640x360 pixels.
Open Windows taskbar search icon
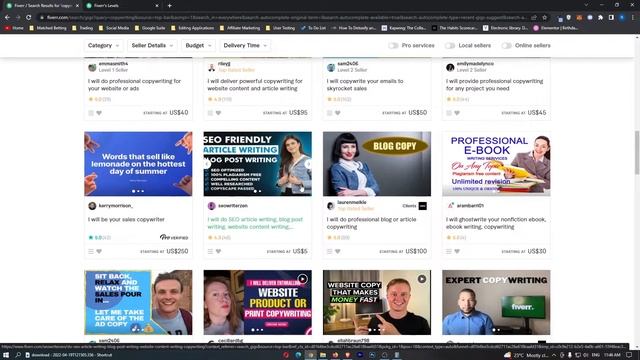[18, 355]
